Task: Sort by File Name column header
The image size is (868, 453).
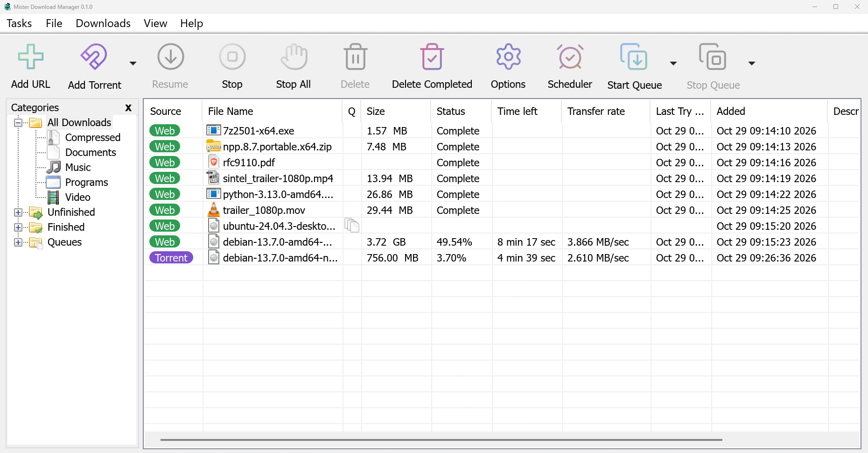Action: [x=273, y=111]
